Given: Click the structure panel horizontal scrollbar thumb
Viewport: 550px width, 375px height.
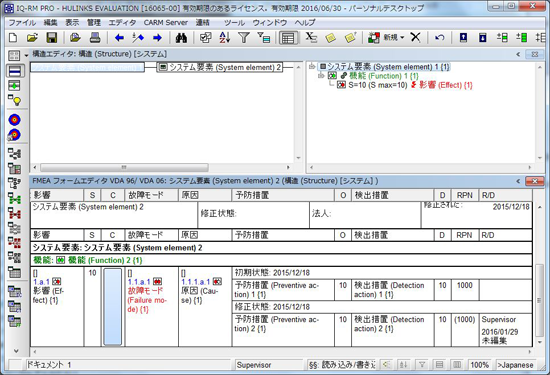Looking at the screenshot, I should [124, 167].
